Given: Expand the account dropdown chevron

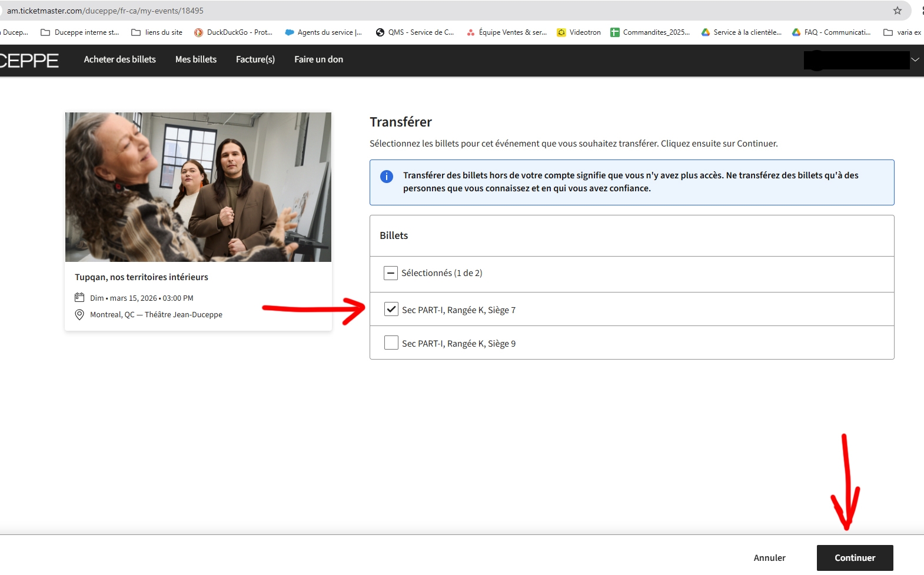Looking at the screenshot, I should pyautogui.click(x=915, y=59).
